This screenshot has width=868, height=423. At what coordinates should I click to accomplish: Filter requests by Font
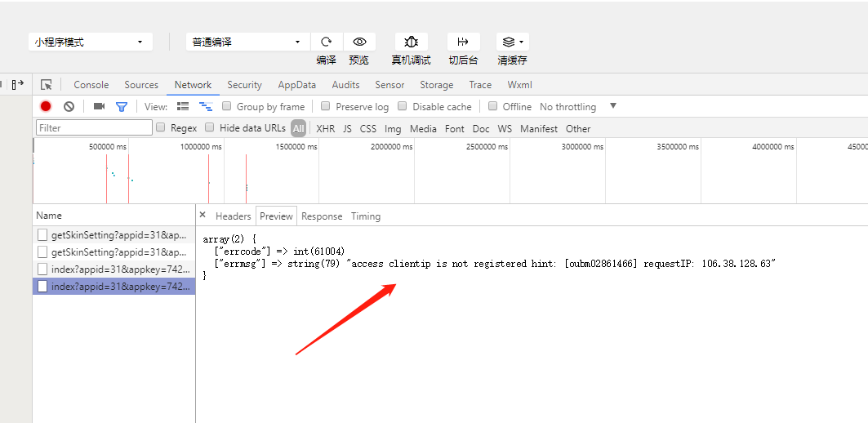(x=455, y=128)
